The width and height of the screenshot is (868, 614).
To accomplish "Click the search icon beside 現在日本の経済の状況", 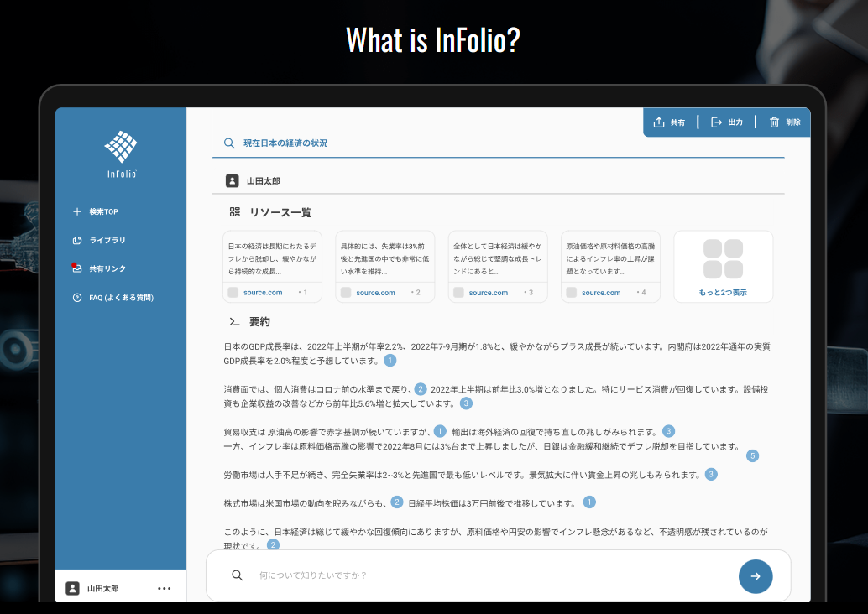I will tap(228, 143).
